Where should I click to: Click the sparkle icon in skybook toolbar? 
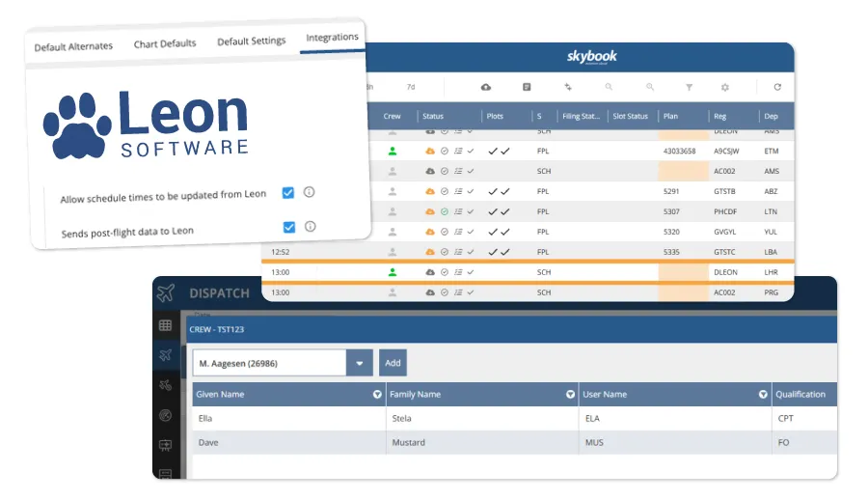pos(568,87)
